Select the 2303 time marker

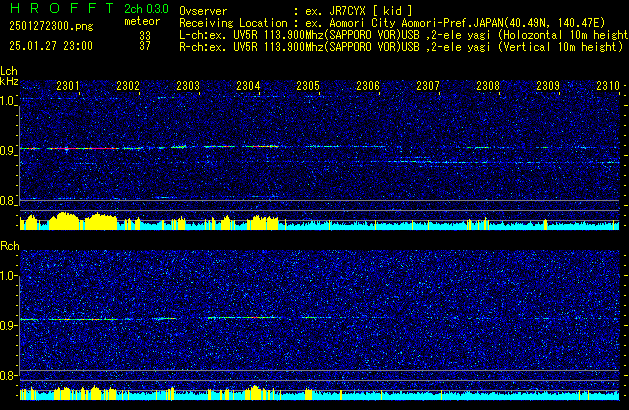tap(188, 85)
